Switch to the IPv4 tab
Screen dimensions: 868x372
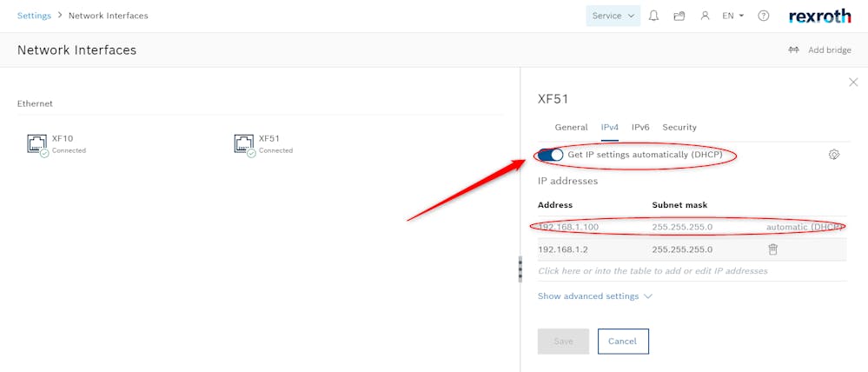[x=610, y=127]
